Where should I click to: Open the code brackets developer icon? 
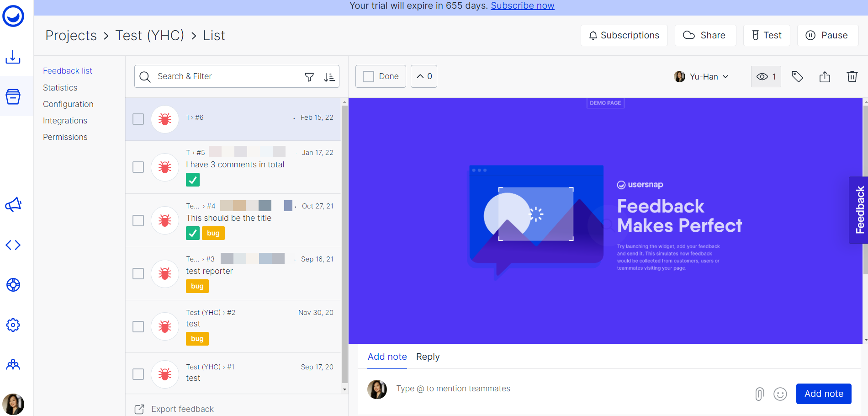pos(13,245)
